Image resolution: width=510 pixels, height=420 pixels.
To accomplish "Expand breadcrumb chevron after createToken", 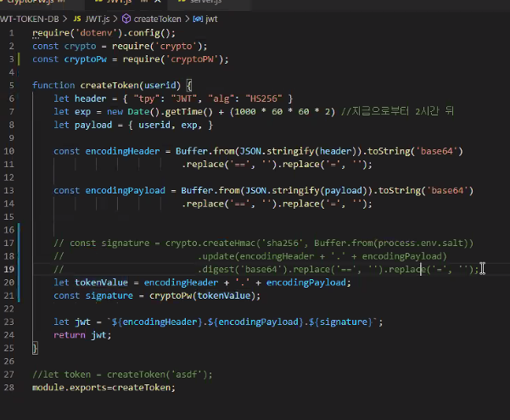I will pos(187,19).
